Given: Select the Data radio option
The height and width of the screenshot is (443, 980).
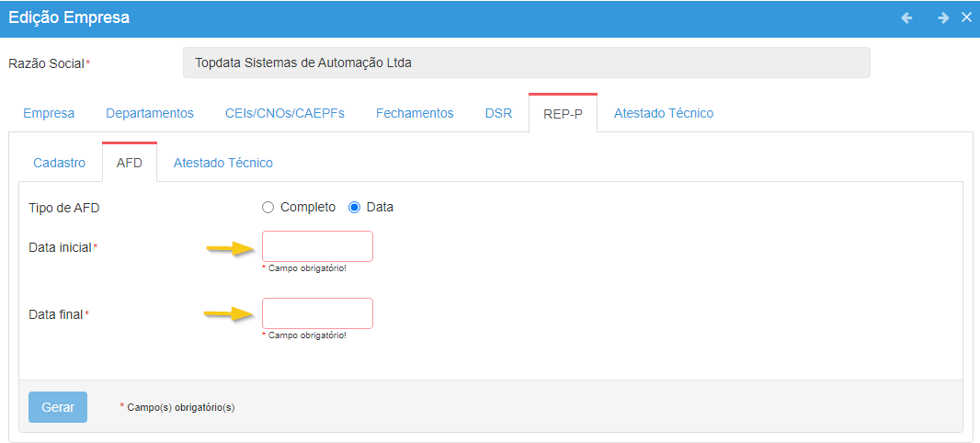Looking at the screenshot, I should point(355,207).
